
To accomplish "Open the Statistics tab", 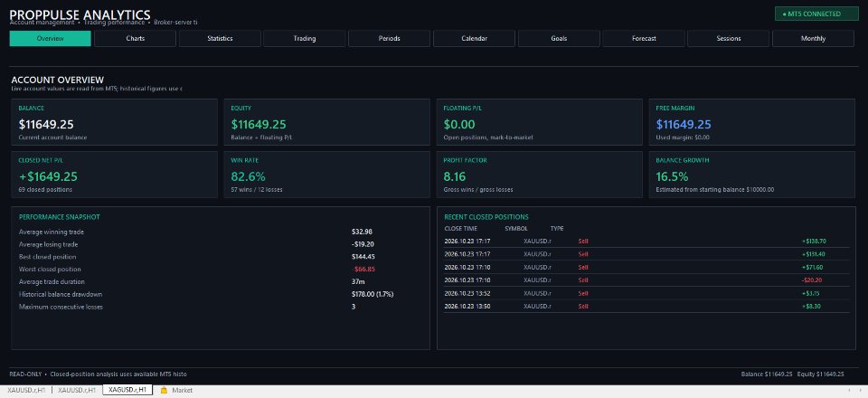I will [x=220, y=39].
